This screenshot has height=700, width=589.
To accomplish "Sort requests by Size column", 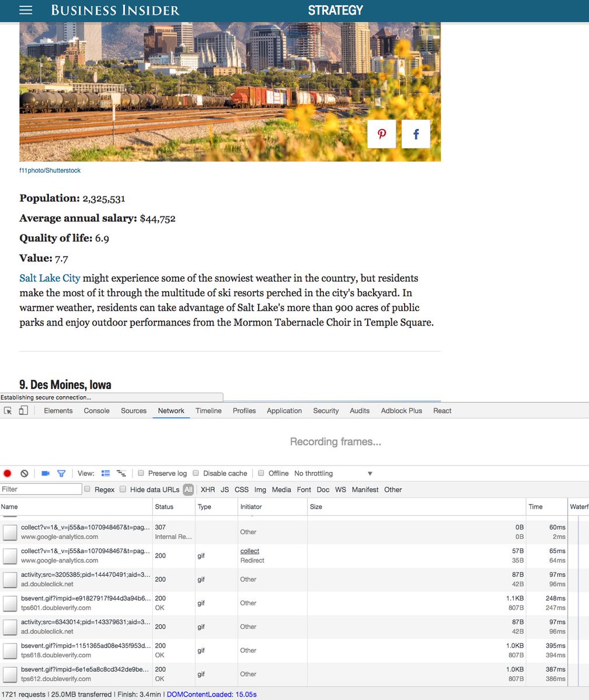I will point(416,507).
